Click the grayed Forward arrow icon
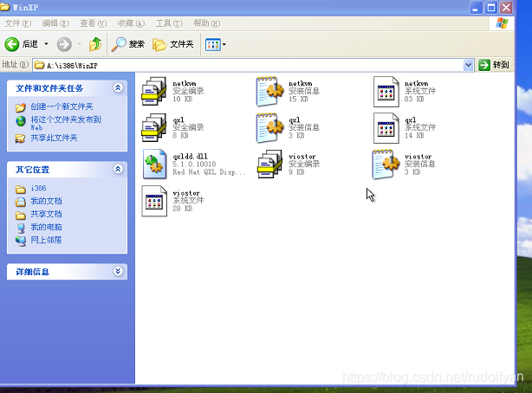The image size is (532, 393). point(64,44)
